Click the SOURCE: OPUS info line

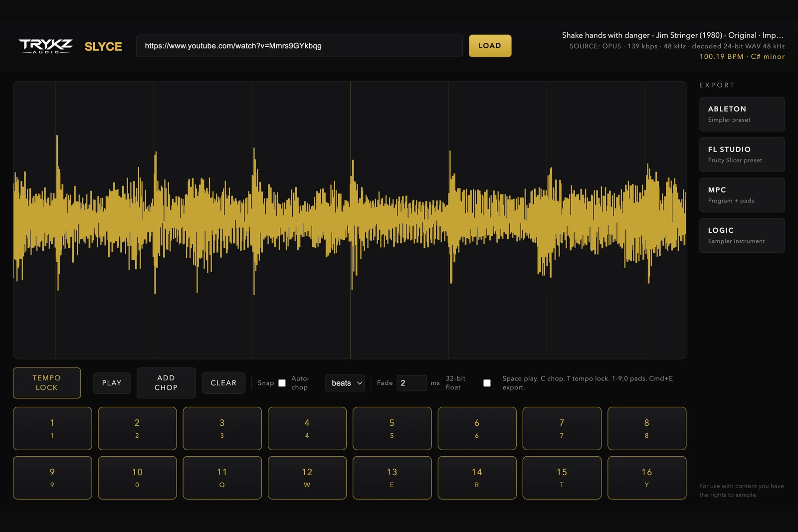click(677, 46)
